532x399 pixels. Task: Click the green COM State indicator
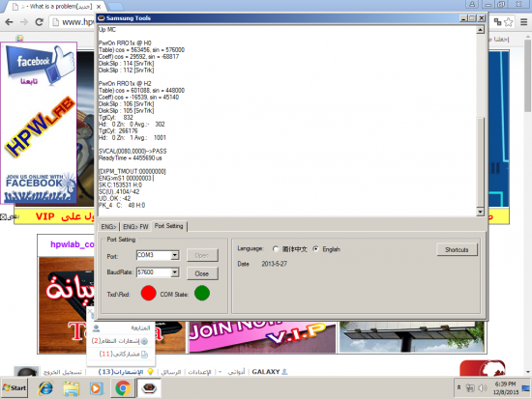202,294
